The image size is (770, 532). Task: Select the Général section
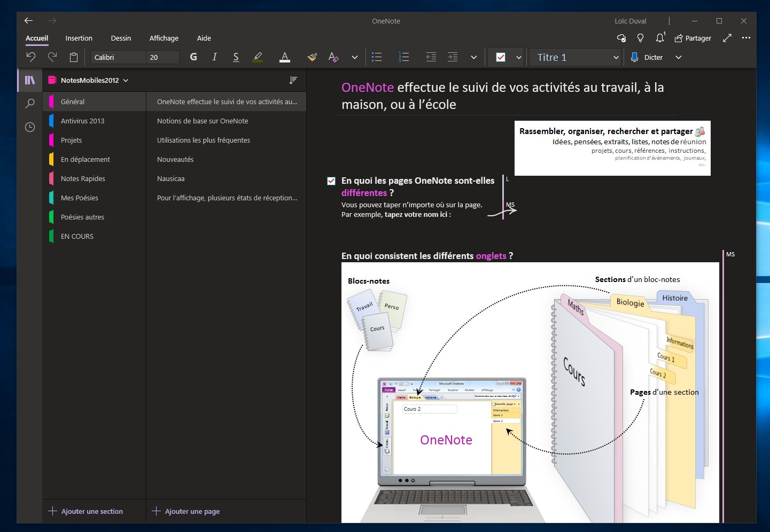[95, 101]
